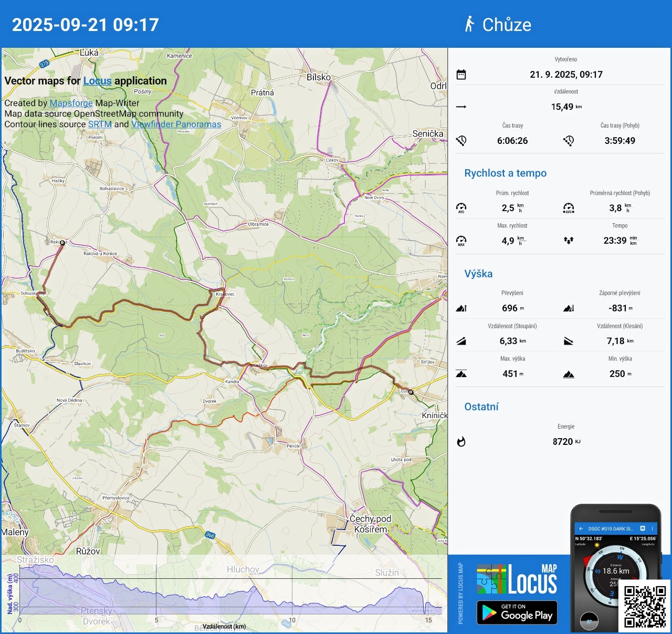Click the calendar icon next to creation date
This screenshot has height=634, width=672.
point(461,75)
